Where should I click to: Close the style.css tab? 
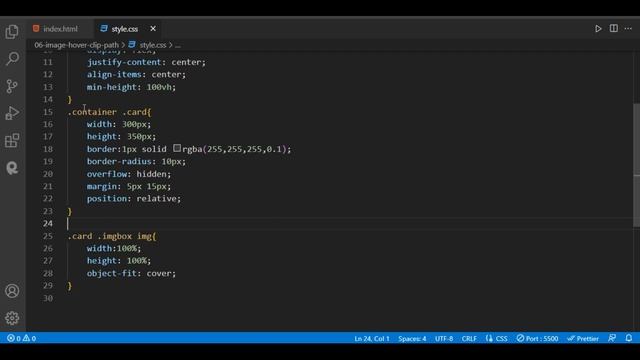coord(153,29)
